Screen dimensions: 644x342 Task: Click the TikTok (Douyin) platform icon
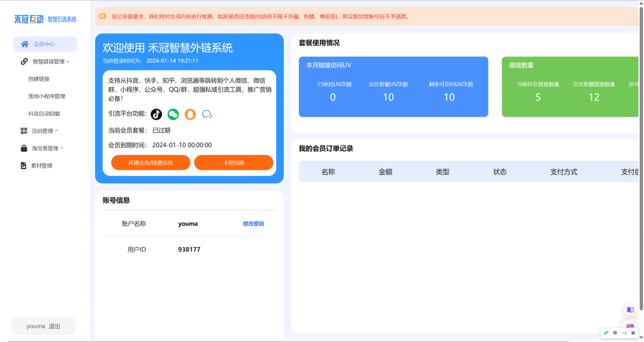point(156,114)
